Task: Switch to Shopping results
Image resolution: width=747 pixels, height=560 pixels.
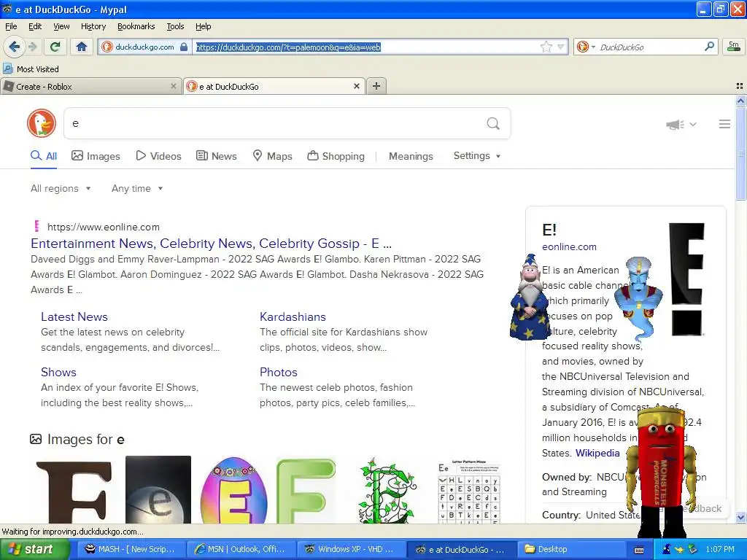Action: 336,156
